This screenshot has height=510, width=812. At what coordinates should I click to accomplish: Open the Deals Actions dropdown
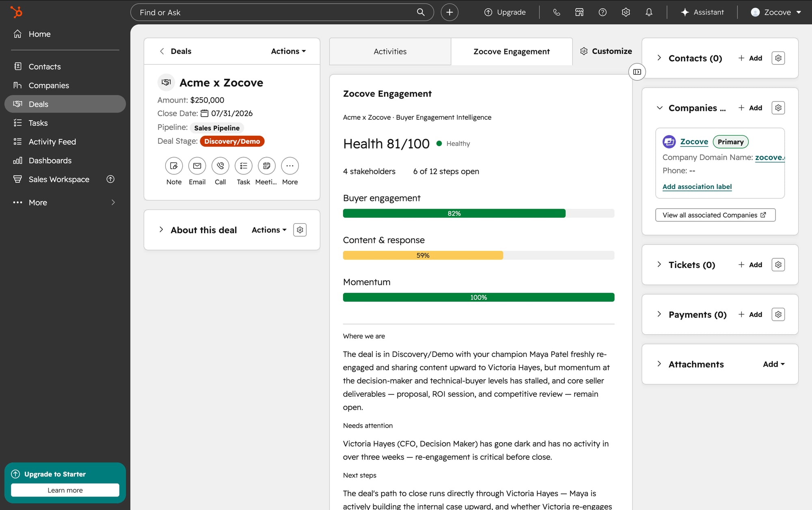[x=288, y=51]
